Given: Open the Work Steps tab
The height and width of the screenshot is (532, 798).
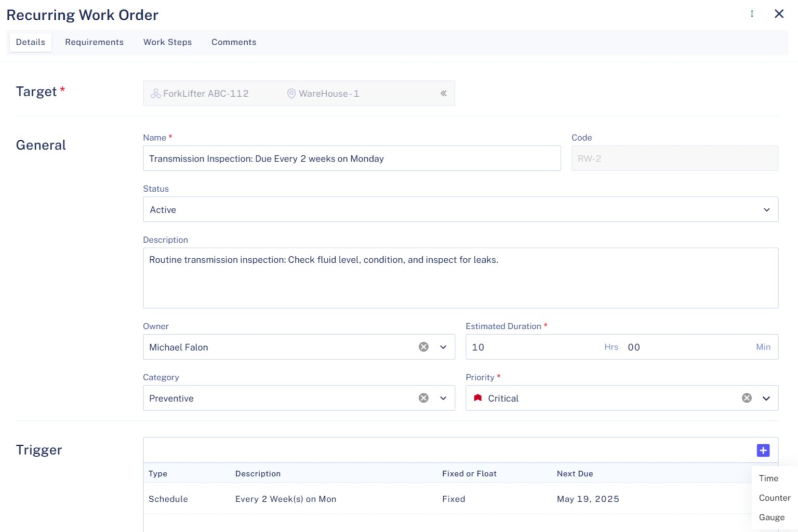Looking at the screenshot, I should click(x=167, y=42).
